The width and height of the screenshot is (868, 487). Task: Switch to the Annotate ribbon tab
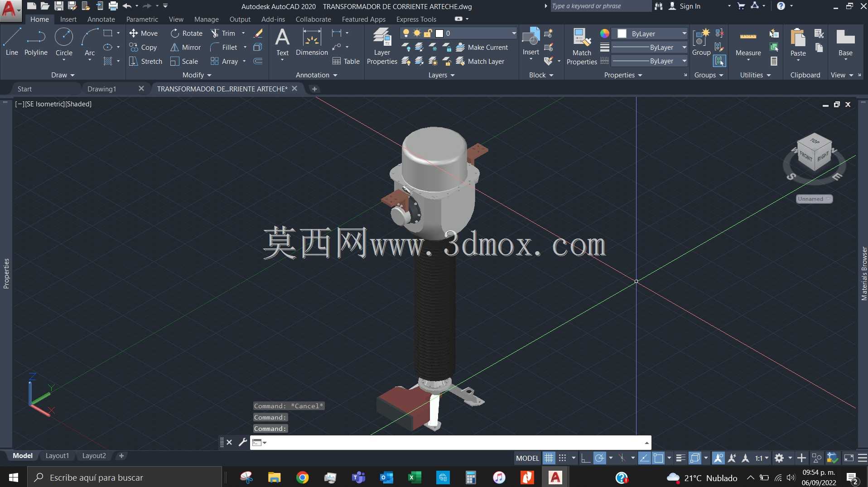point(101,19)
